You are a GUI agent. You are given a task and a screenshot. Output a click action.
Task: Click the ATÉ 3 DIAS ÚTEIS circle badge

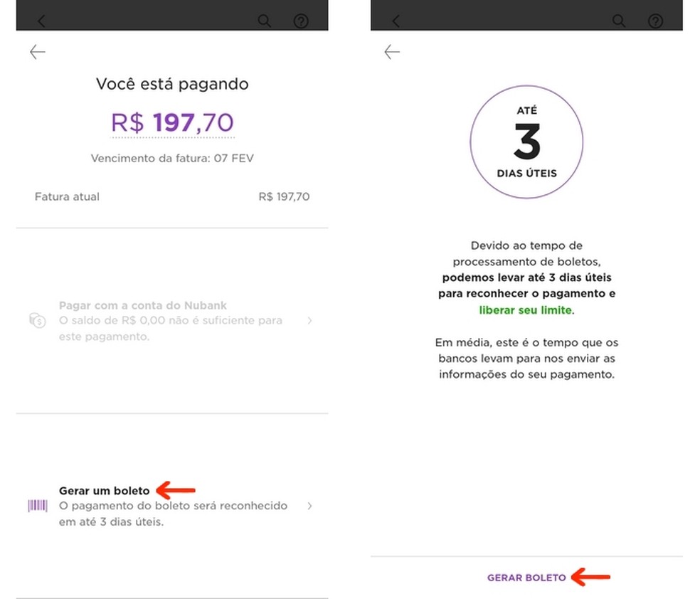click(x=526, y=140)
